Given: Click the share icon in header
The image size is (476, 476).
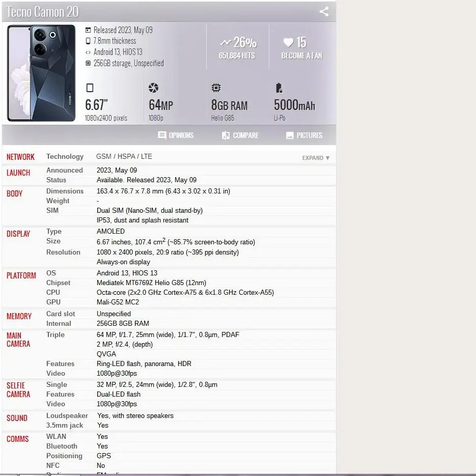Looking at the screenshot, I should 324,12.
